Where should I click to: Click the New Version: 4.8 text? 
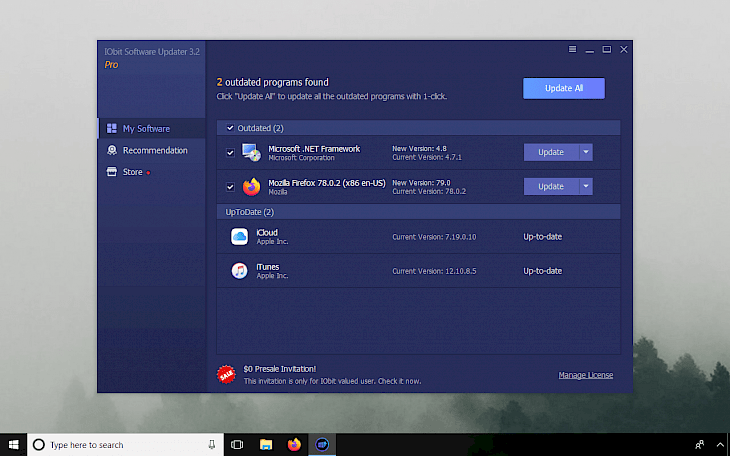[419, 149]
